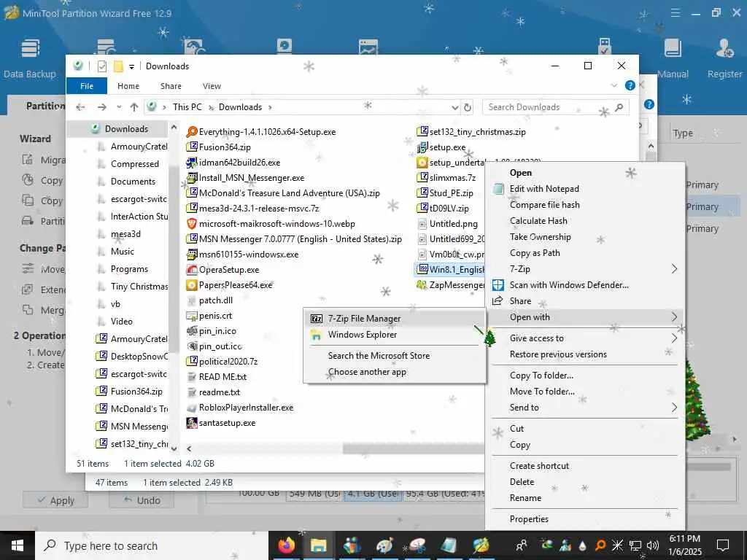Click the Windows taskbar search box
The image size is (747, 560).
(x=152, y=545)
